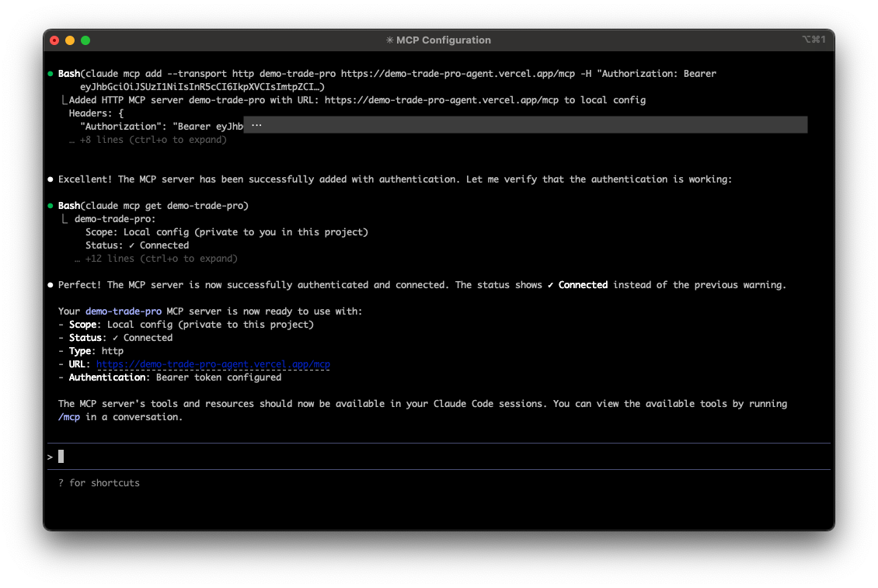Click the highlighted 'demo-trade-pro' server name in the summary

click(124, 311)
